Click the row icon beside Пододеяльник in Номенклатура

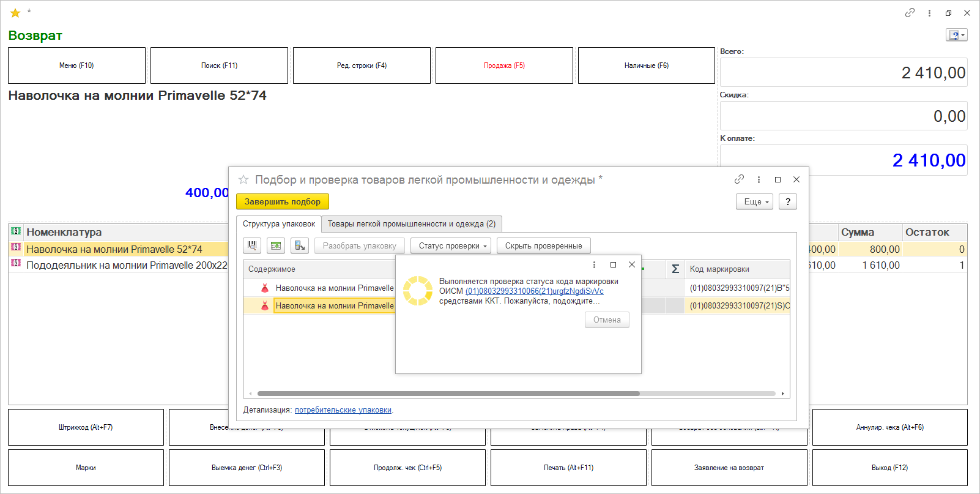(16, 263)
